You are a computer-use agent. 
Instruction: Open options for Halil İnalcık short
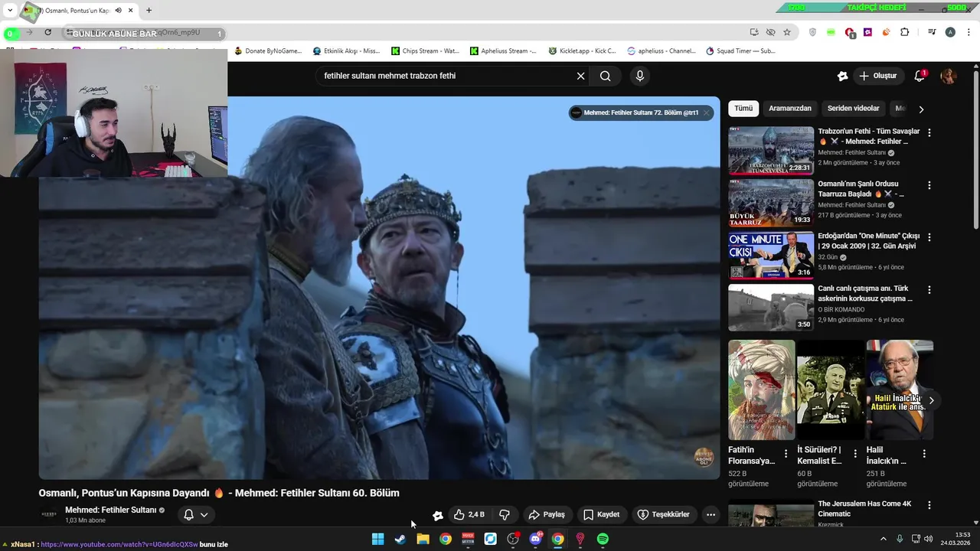tap(924, 454)
